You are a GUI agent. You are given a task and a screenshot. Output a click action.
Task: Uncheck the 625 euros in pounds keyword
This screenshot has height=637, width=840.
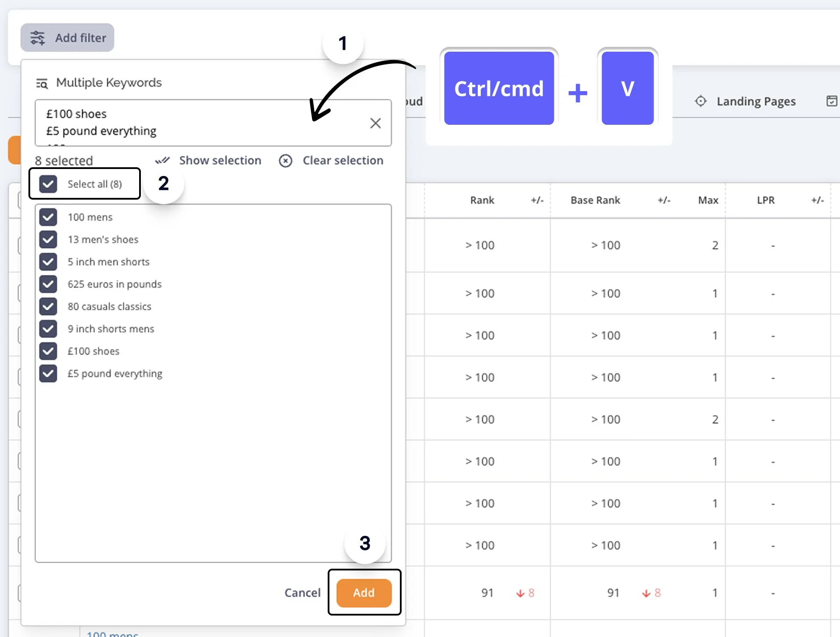click(x=48, y=284)
